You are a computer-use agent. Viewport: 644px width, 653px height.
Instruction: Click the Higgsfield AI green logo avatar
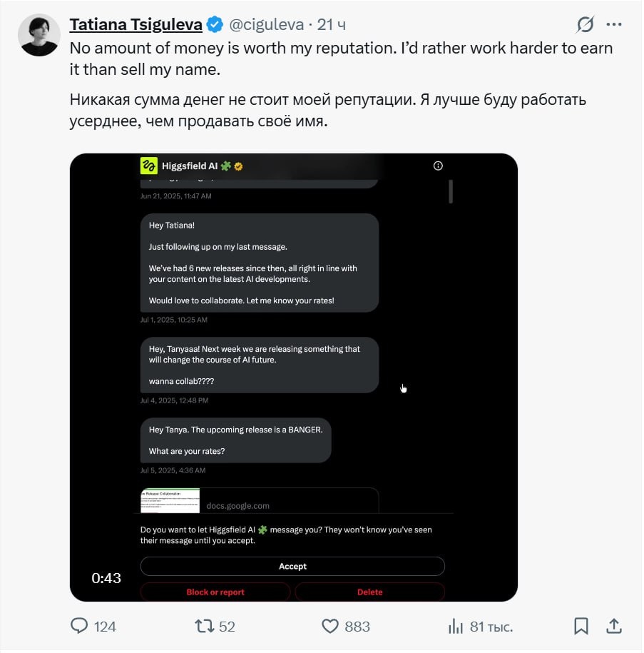click(148, 165)
